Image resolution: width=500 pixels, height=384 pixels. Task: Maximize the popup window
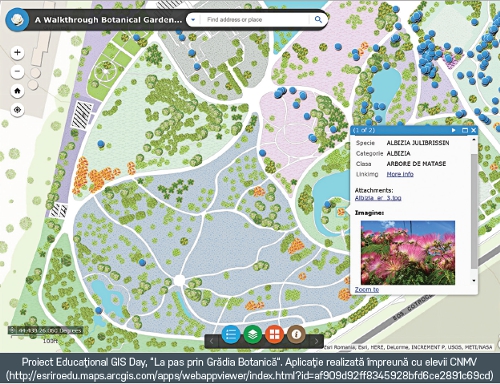(465, 130)
